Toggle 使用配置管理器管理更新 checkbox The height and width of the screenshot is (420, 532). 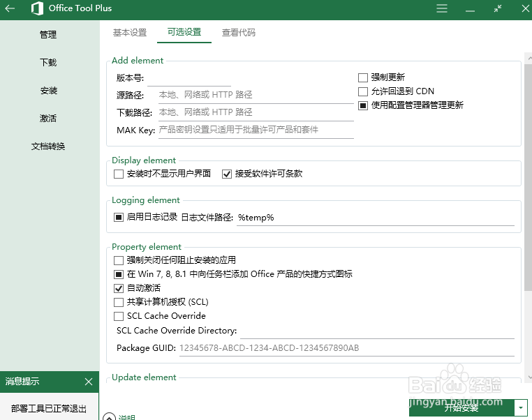(x=363, y=106)
